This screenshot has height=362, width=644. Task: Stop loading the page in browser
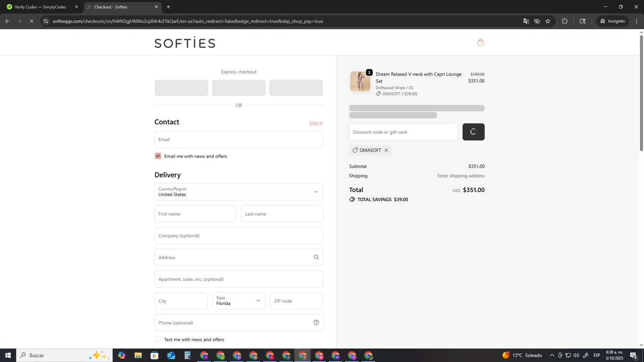point(31,21)
